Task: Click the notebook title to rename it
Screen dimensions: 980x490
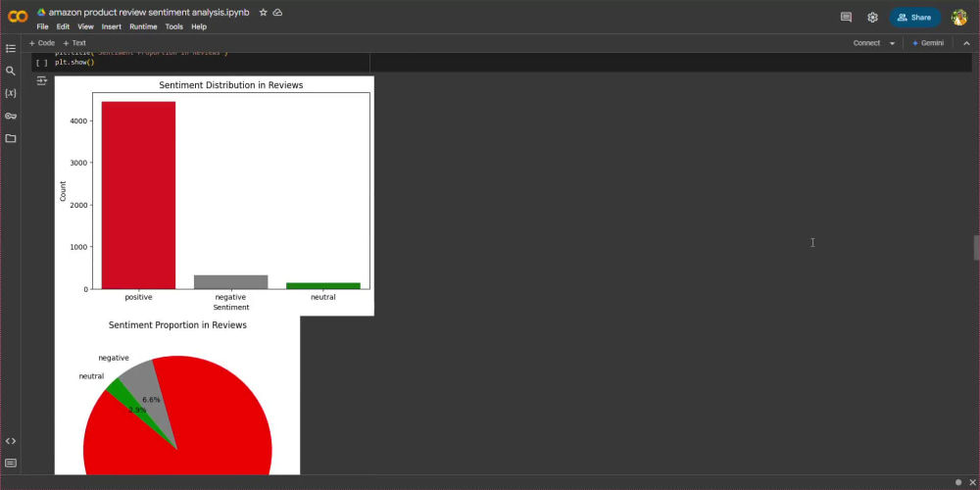Action: 149,13
